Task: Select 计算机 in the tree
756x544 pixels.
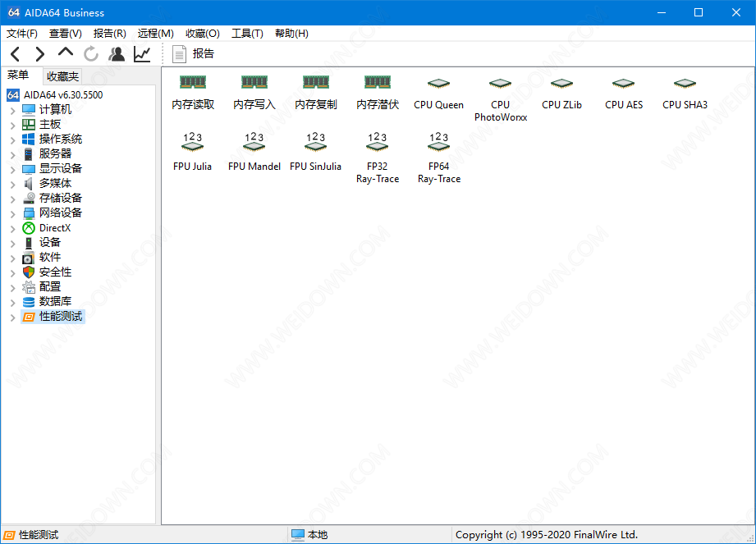Action: (47, 110)
